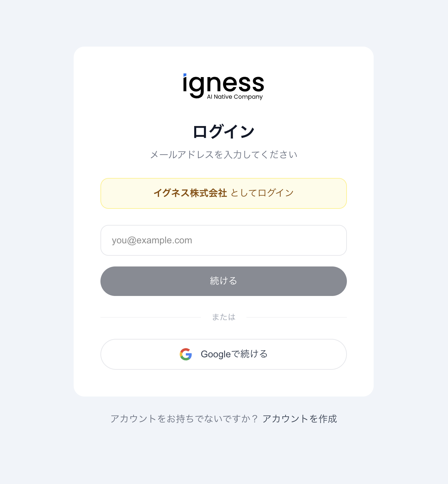Click the "AI Native Company" tagline
This screenshot has height=484, width=448.
tap(235, 97)
